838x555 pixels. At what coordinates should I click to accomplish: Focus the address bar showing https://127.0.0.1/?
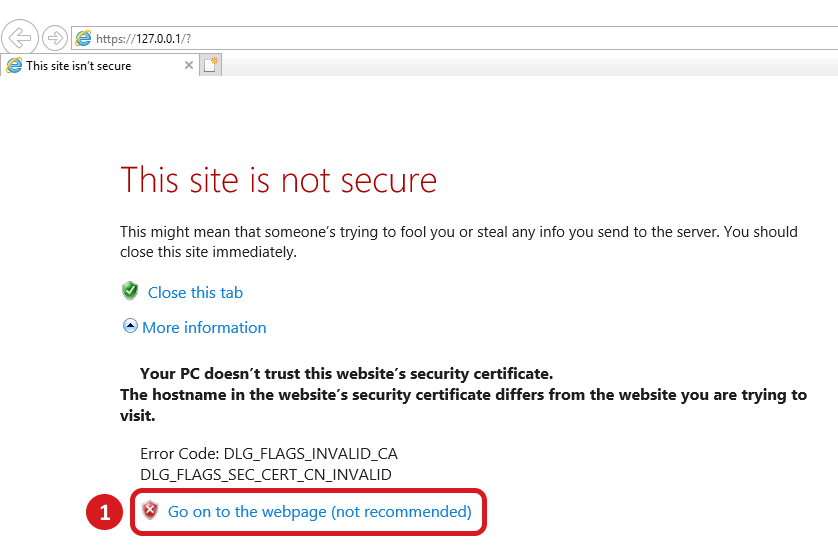pos(454,38)
